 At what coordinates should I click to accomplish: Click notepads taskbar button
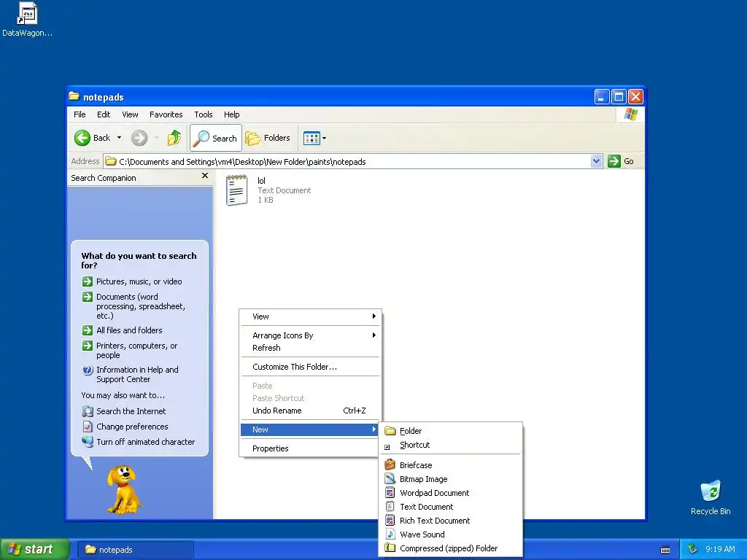[135, 550]
